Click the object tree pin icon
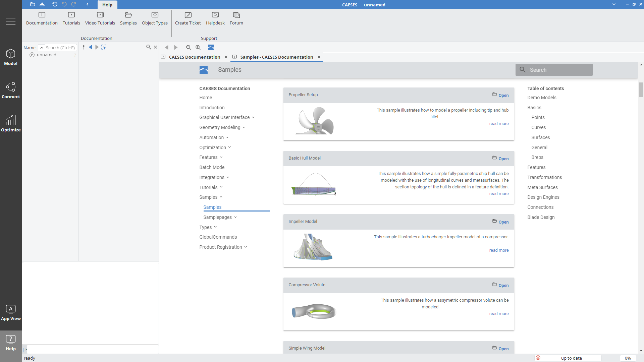The width and height of the screenshot is (644, 362). click(84, 47)
